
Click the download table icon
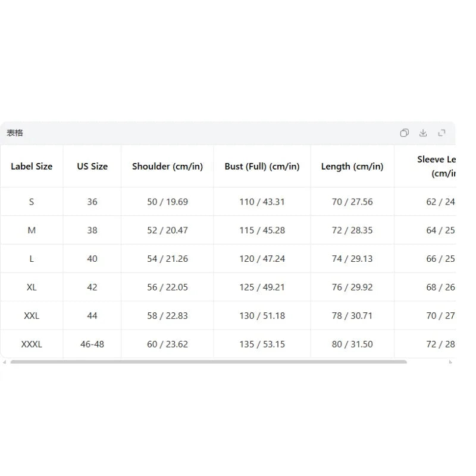click(423, 133)
